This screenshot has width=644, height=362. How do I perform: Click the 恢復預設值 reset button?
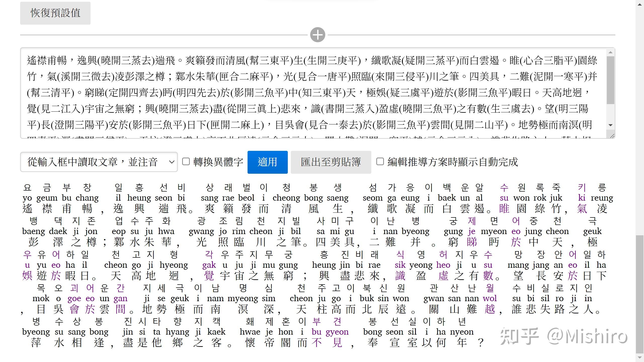click(x=55, y=13)
